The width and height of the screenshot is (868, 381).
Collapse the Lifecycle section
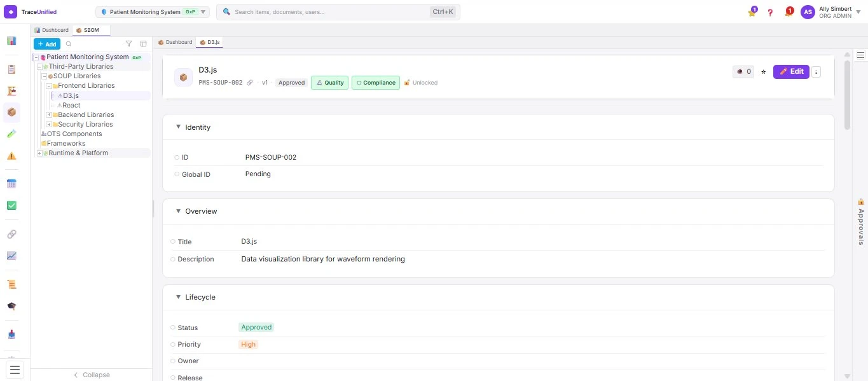tap(179, 296)
